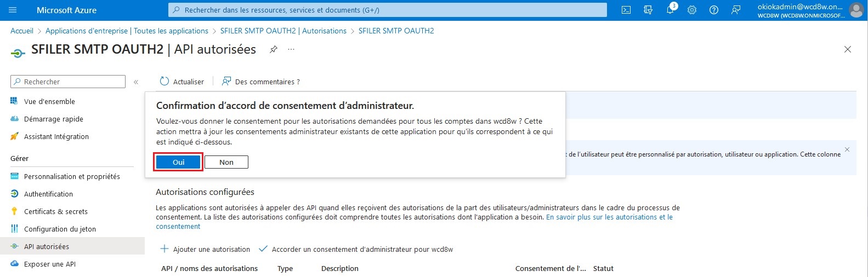This screenshot has height=277, width=868.
Task: Open Cloud Shell from the top bar
Action: (626, 10)
